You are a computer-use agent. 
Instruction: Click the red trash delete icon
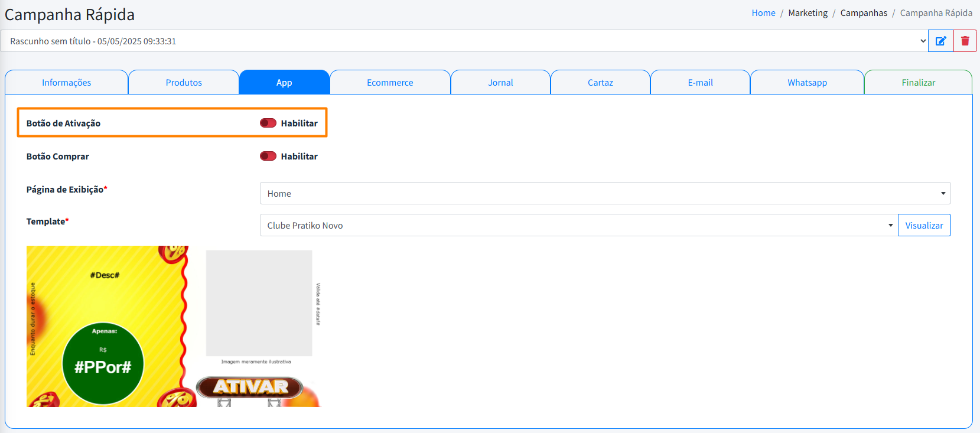965,41
